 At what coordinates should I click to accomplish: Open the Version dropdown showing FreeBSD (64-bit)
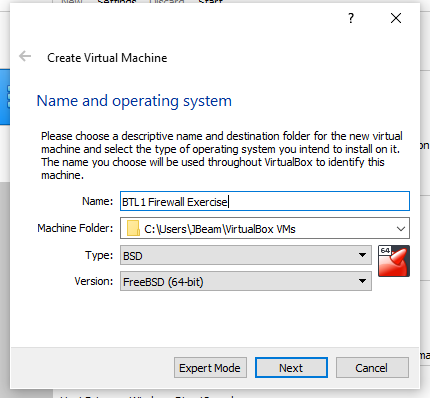[246, 281]
